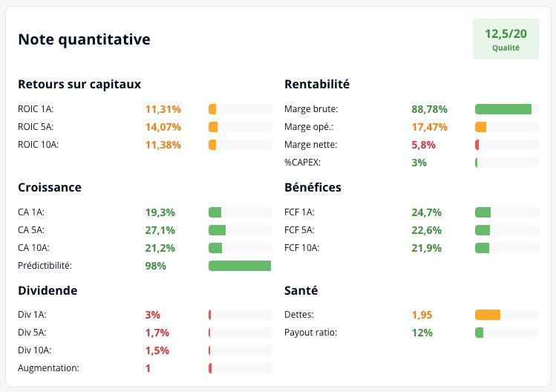Click the %CAPEX value 3%
Image resolution: width=556 pixels, height=392 pixels.
coord(419,163)
